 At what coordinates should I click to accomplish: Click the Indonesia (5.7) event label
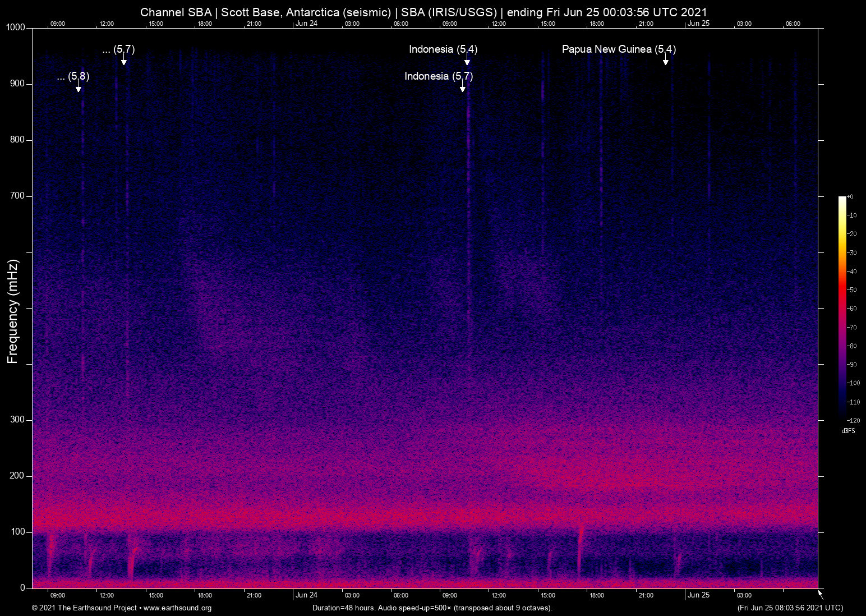click(439, 76)
